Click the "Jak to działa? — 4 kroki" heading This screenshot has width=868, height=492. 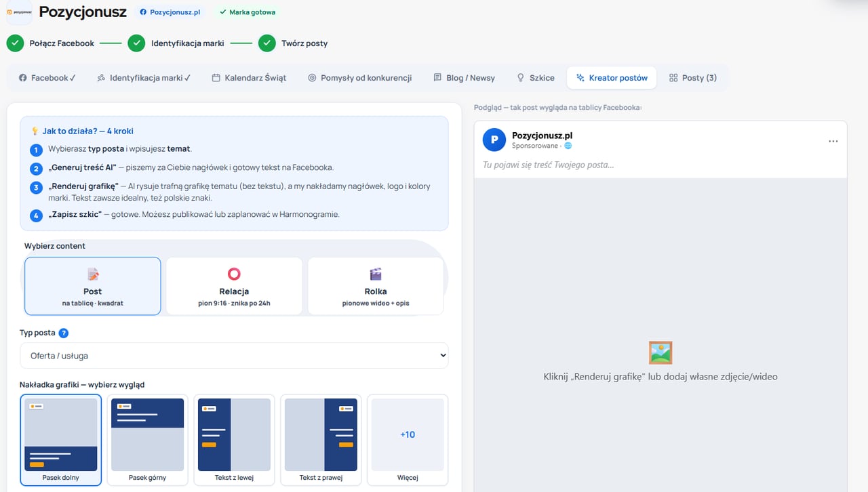(87, 131)
